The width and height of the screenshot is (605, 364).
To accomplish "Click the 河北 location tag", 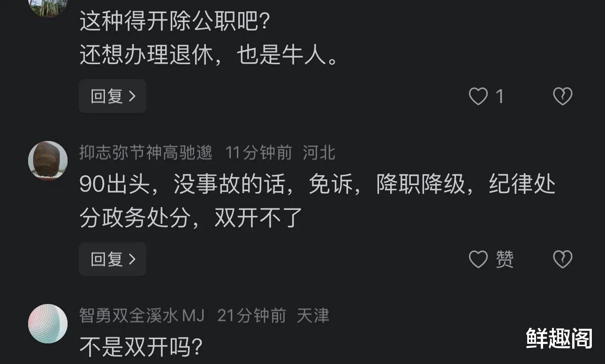I will click(319, 153).
